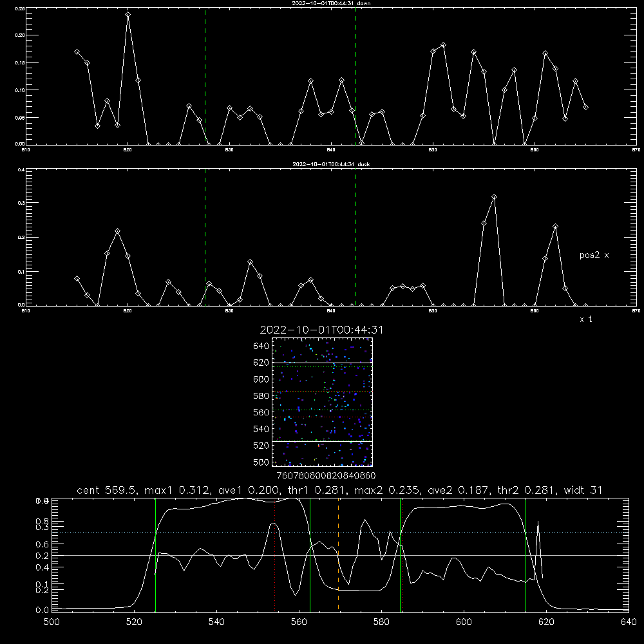Click scatter image x-axis labels '760780800820840860'
644x644 pixels.
[x=326, y=476]
